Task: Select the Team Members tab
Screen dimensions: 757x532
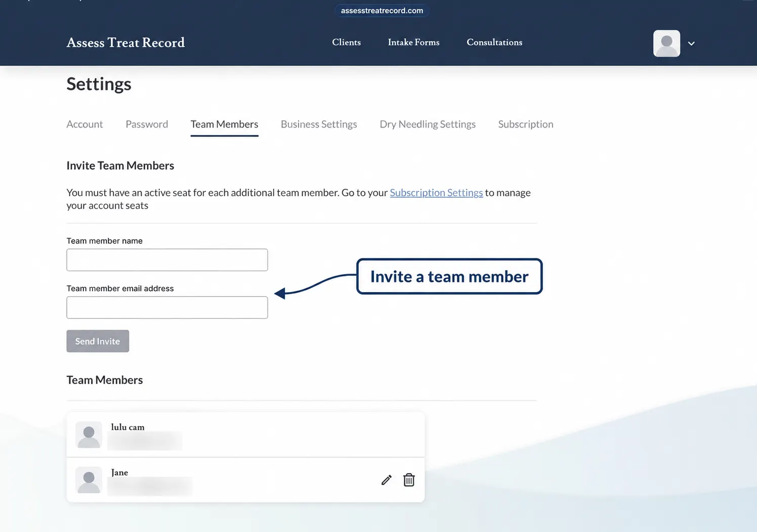Action: 224,125
